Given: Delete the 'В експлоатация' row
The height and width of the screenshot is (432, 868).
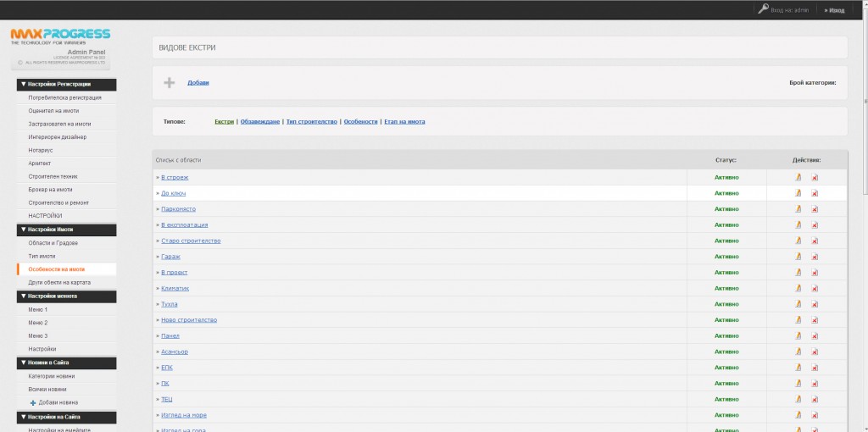Looking at the screenshot, I should click(x=815, y=225).
